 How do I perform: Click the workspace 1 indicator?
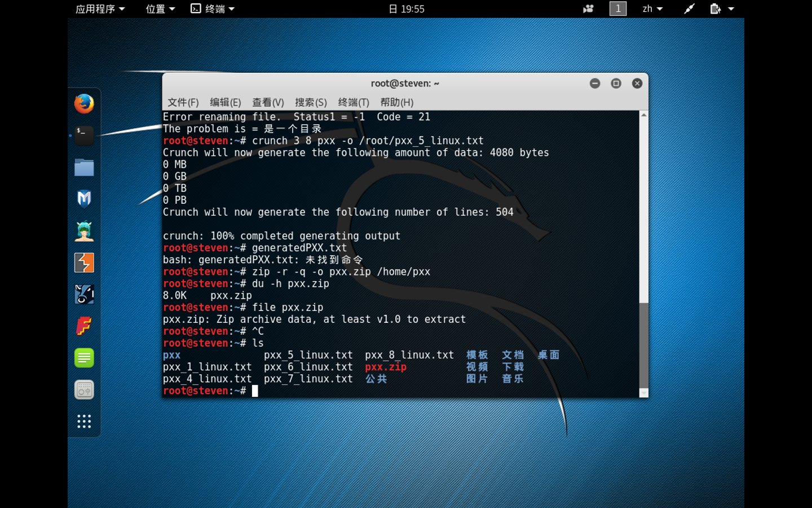click(618, 8)
